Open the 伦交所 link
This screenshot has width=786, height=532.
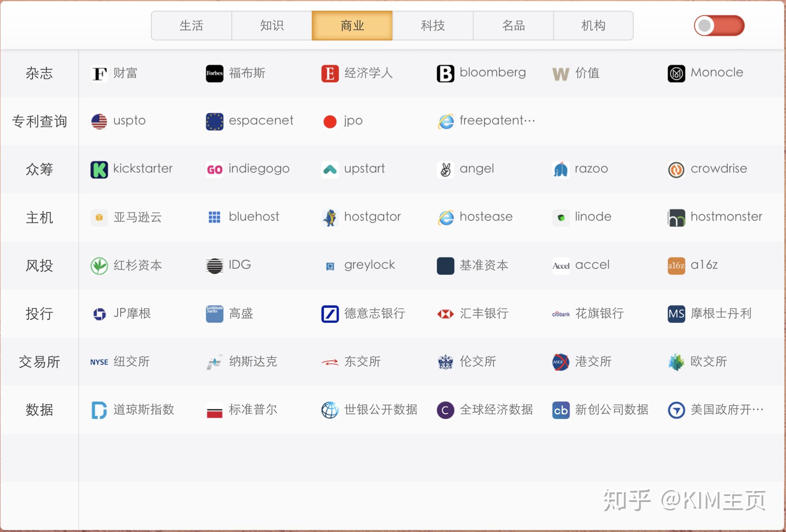click(x=478, y=361)
